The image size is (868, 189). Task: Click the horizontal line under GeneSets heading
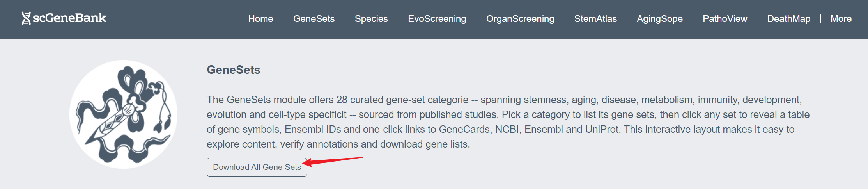tap(310, 82)
